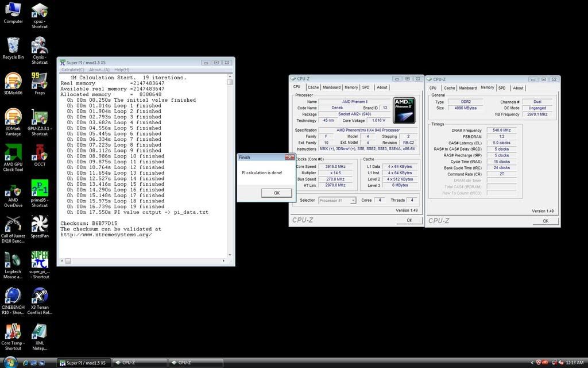Launch the Crysis Shortcut icon
The image size is (588, 368).
(x=40, y=51)
